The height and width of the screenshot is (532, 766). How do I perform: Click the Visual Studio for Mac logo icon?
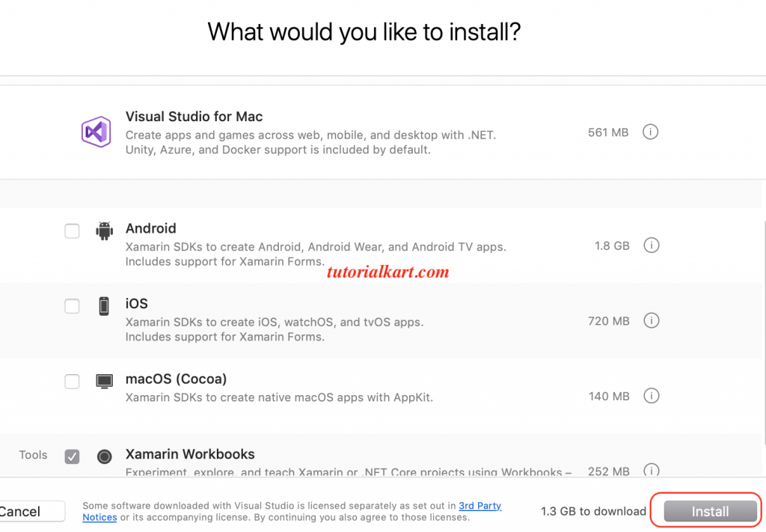(x=96, y=132)
